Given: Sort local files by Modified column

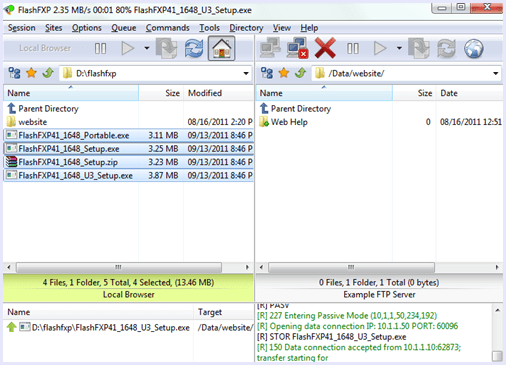Looking at the screenshot, I should click(219, 93).
